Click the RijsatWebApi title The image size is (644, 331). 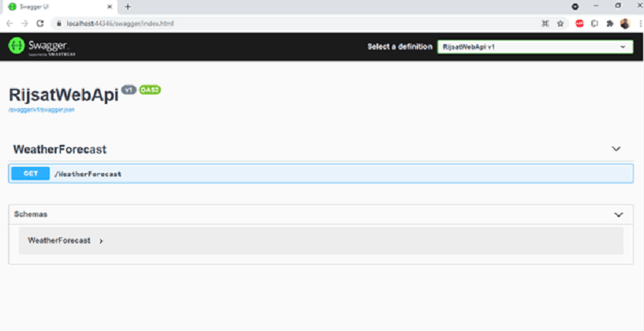pos(64,95)
